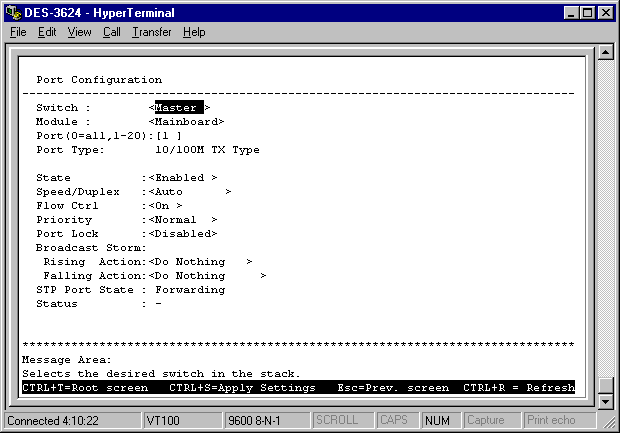Select Falling Action Do Nothing field
The width and height of the screenshot is (620, 433).
pos(206,276)
